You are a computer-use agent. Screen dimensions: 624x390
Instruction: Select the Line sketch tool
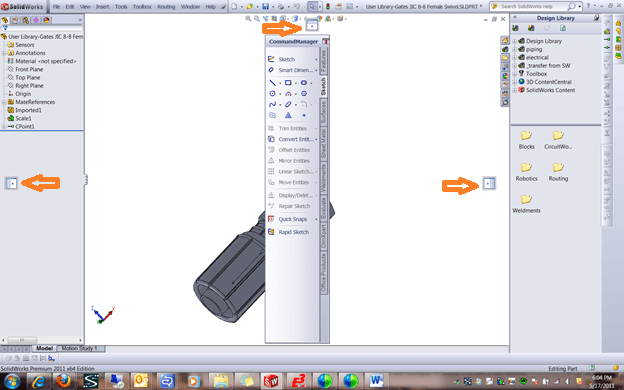[x=272, y=83]
